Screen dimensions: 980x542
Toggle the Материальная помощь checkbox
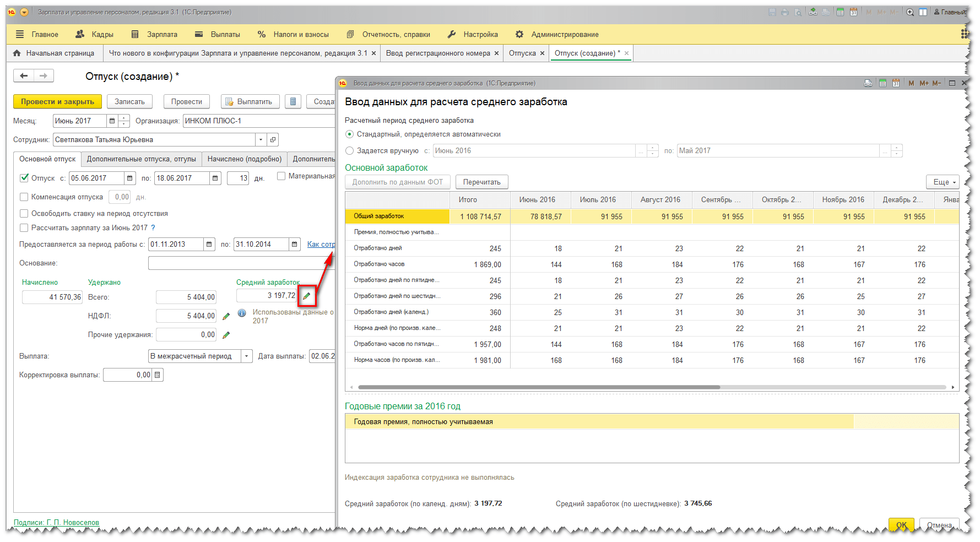(x=281, y=176)
